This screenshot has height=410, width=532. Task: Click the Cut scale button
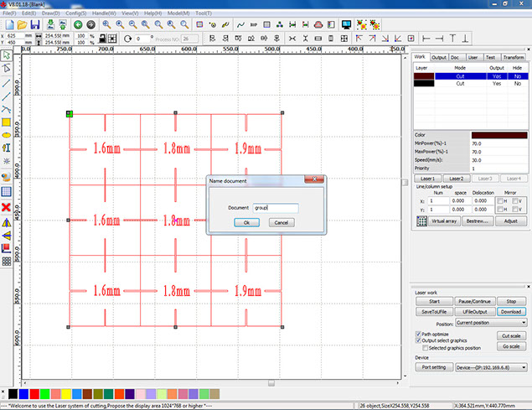[511, 336]
